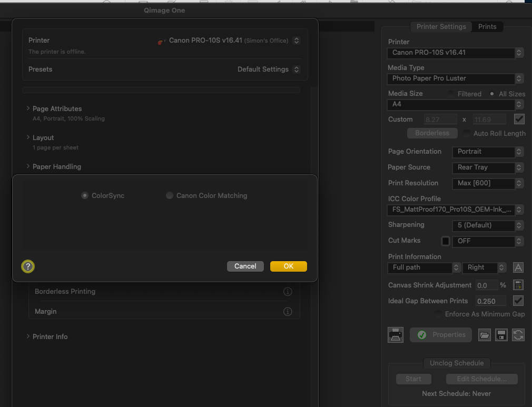This screenshot has height=407, width=532.
Task: Click the Margin row
Action: 164,312
